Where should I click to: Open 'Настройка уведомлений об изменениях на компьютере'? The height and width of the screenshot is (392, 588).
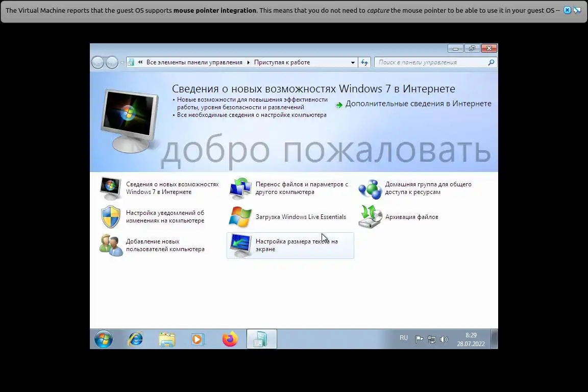pyautogui.click(x=165, y=216)
